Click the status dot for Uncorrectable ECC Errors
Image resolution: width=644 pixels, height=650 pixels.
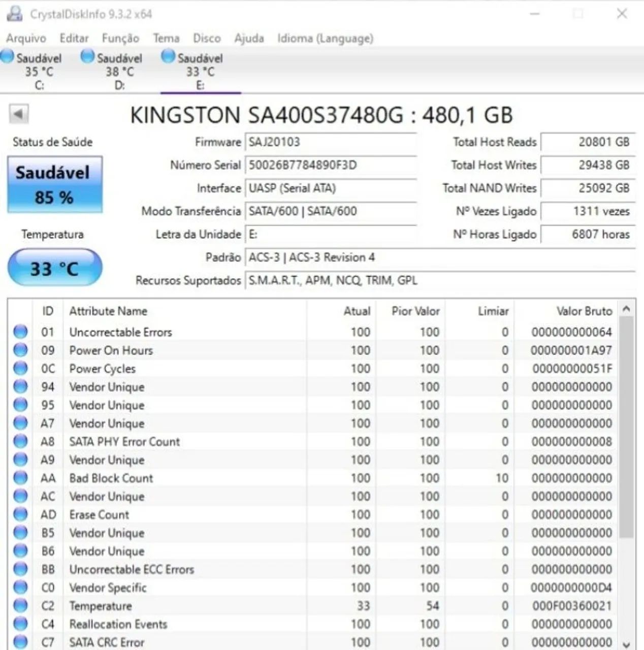pos(20,569)
